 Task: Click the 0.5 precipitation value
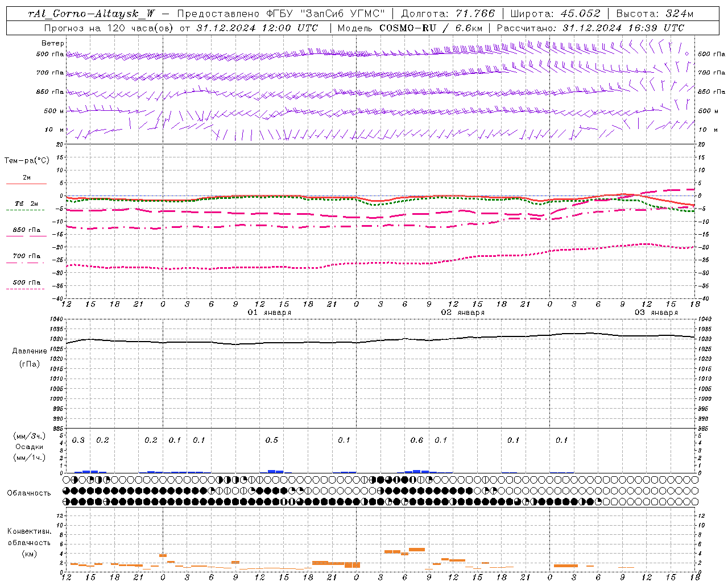(x=272, y=440)
